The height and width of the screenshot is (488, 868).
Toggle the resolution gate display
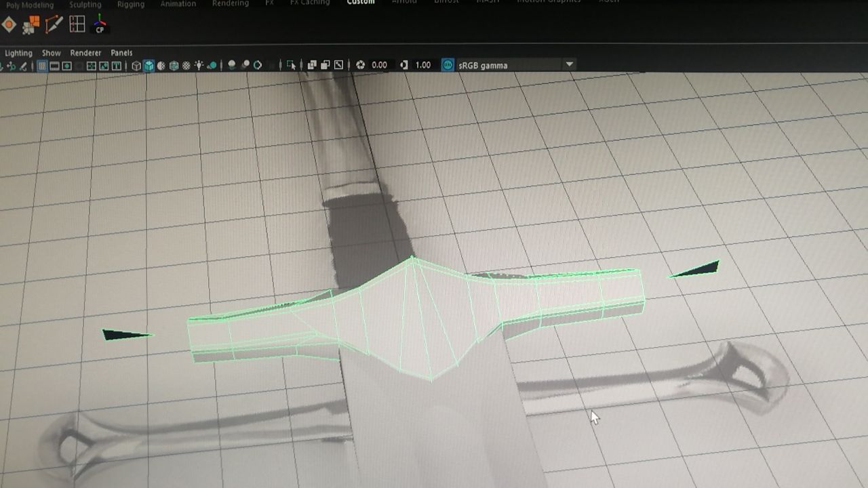[67, 66]
